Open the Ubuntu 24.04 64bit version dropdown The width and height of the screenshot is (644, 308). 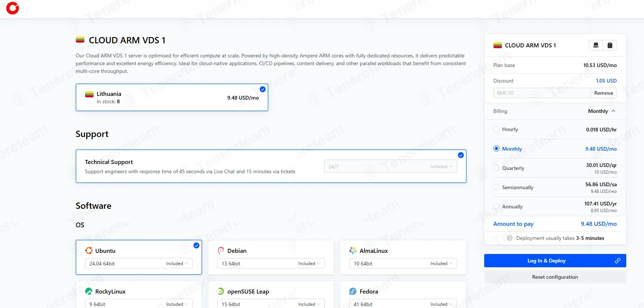[139, 263]
